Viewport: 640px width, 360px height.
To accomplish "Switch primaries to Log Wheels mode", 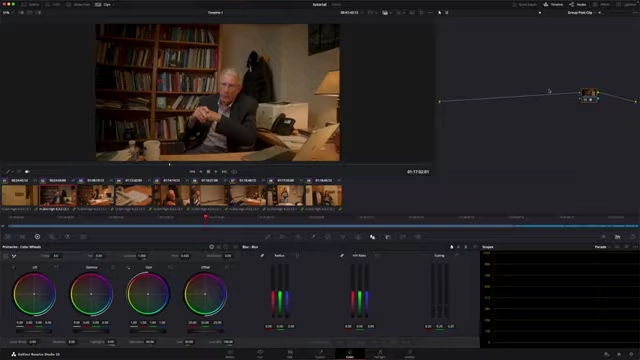I will pos(226,247).
